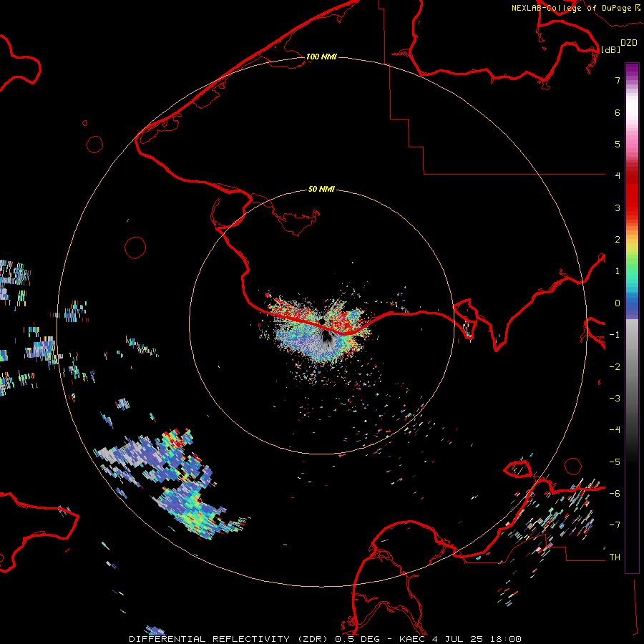Image resolution: width=644 pixels, height=644 pixels.
Task: Click the DIFFERENTIAL REFLECTIVITY (ZDR) caption text
Action: click(228, 639)
